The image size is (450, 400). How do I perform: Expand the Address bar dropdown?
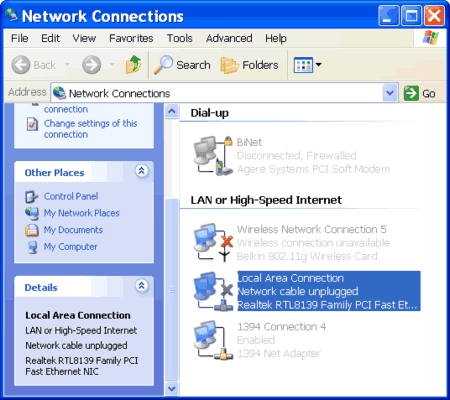390,93
